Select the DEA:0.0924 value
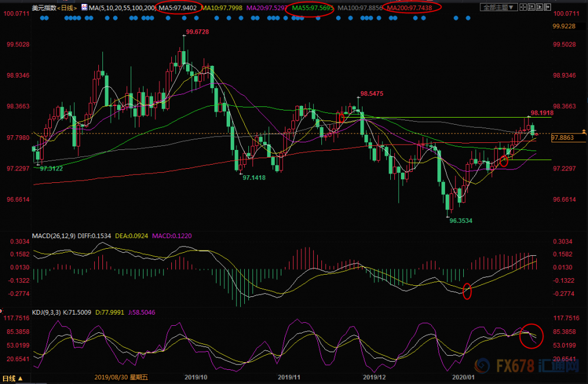This screenshot has width=588, height=384. [x=131, y=236]
